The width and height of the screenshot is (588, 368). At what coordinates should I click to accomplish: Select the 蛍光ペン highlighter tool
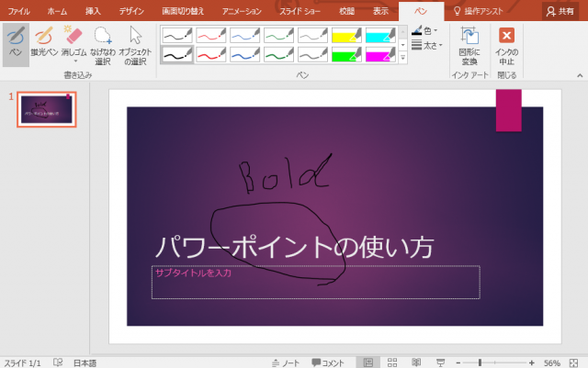[43, 42]
